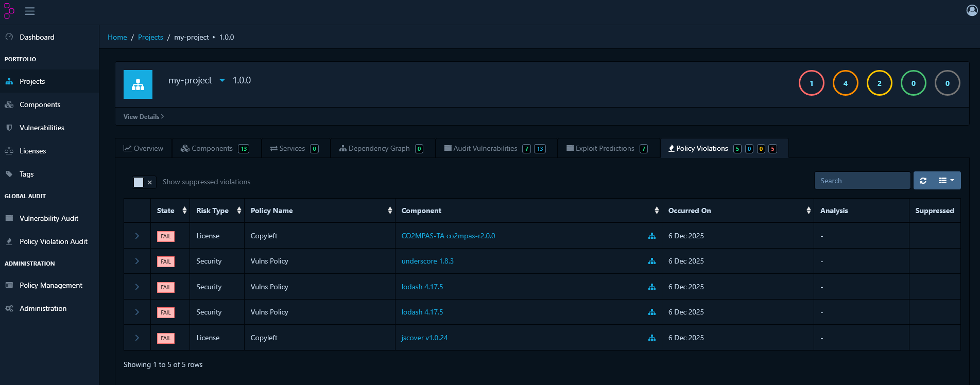
Task: Click 'Showing 1 to 5 of 5 rows' text
Action: click(x=163, y=364)
